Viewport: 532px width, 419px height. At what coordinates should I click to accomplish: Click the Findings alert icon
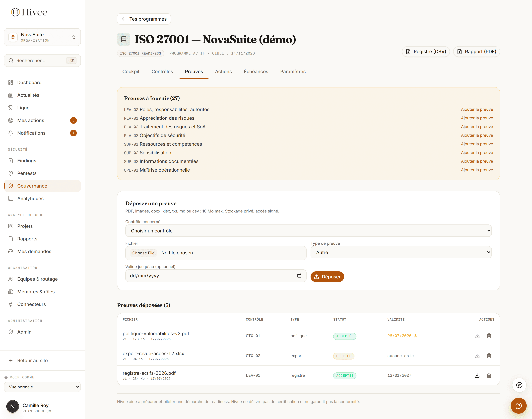pos(10,161)
